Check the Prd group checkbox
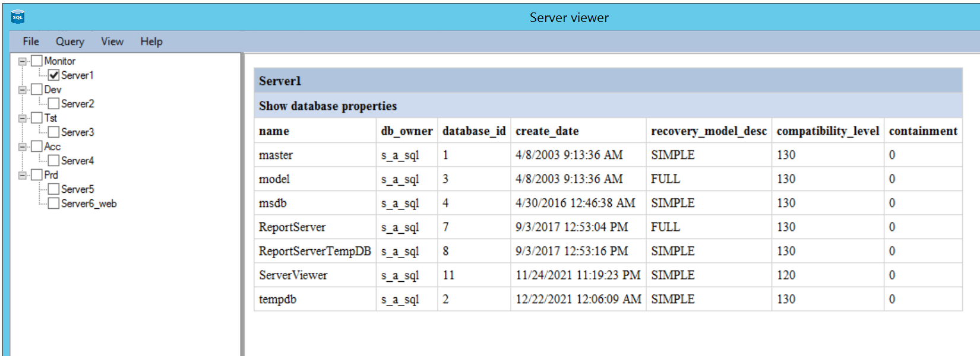This screenshot has height=356, width=980. 37,175
